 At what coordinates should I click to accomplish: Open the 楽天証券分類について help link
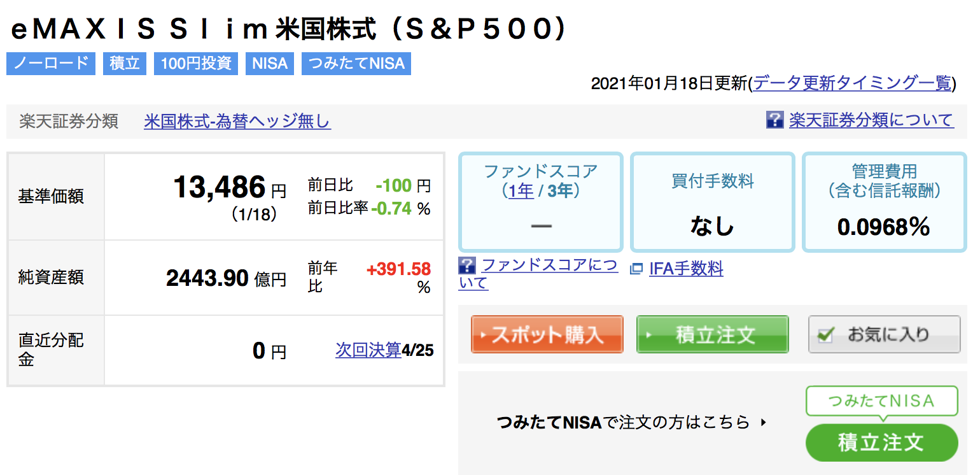(x=871, y=120)
